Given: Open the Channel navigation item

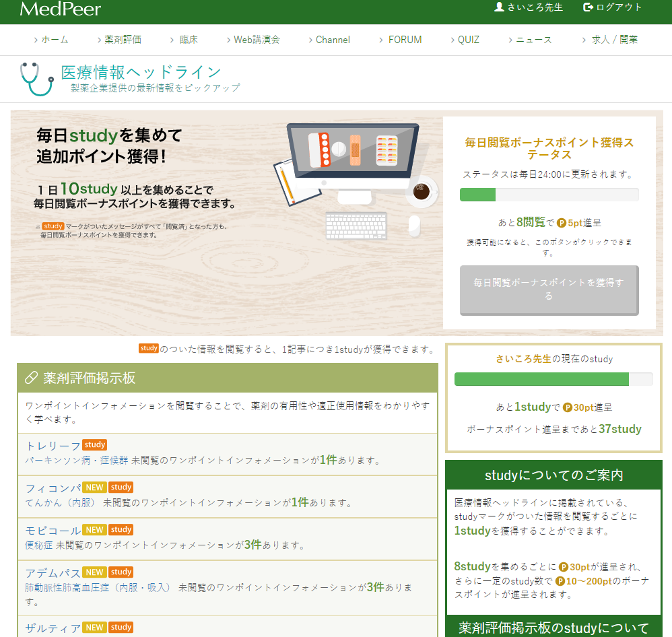Looking at the screenshot, I should click(x=329, y=40).
